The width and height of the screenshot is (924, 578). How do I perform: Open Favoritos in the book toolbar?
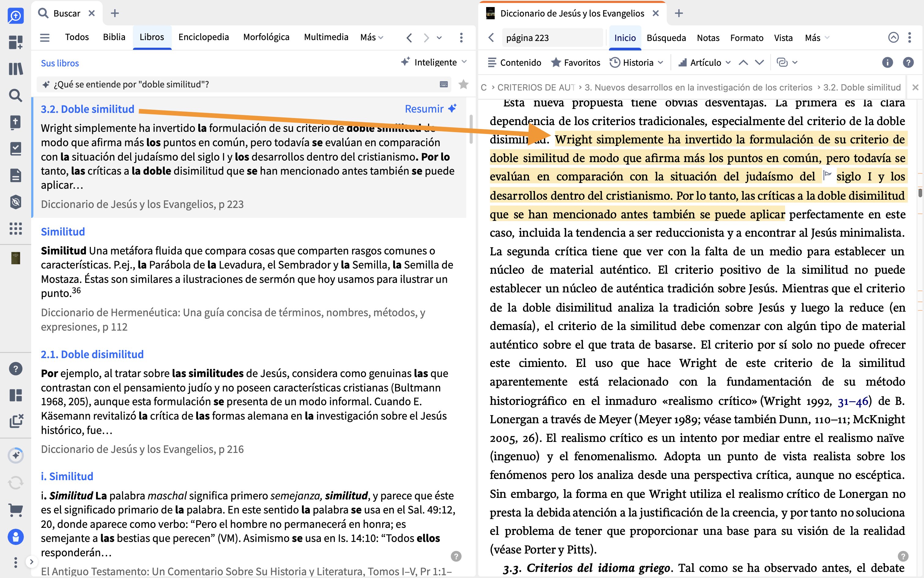[575, 62]
